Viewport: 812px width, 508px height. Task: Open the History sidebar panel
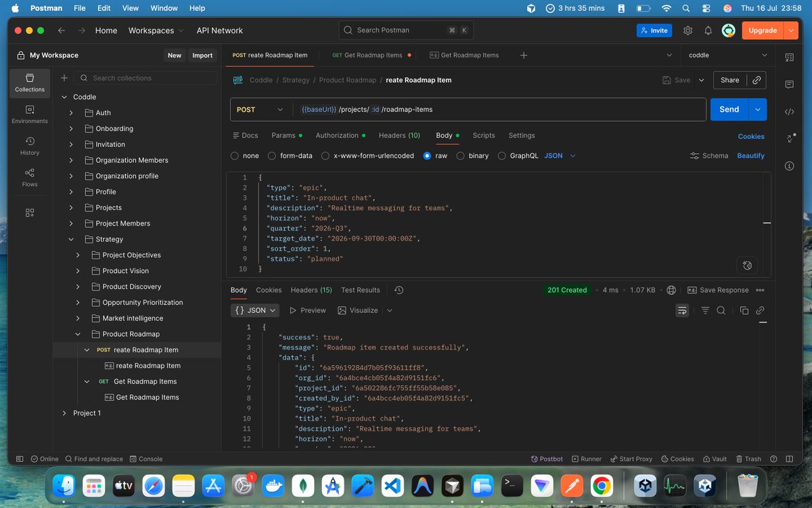point(30,146)
